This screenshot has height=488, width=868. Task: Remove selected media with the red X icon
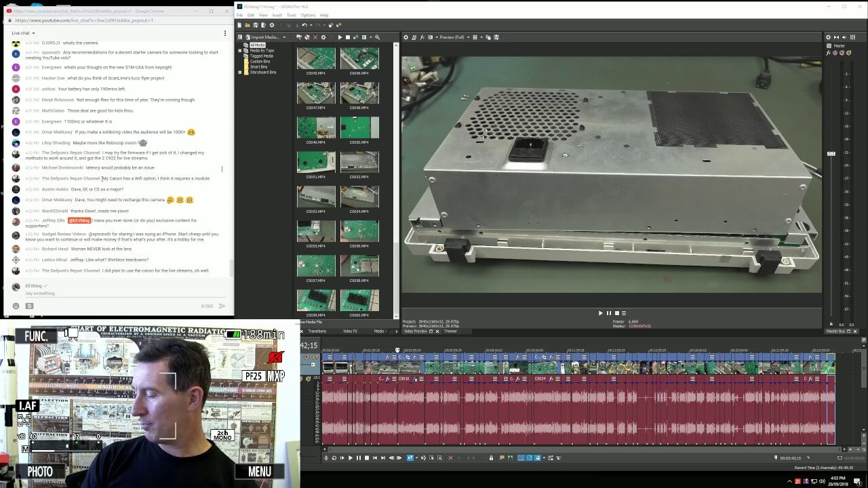click(x=315, y=37)
